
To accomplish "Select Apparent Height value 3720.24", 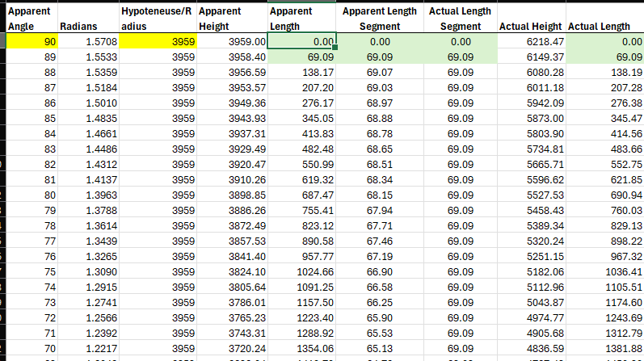I will tap(232, 348).
